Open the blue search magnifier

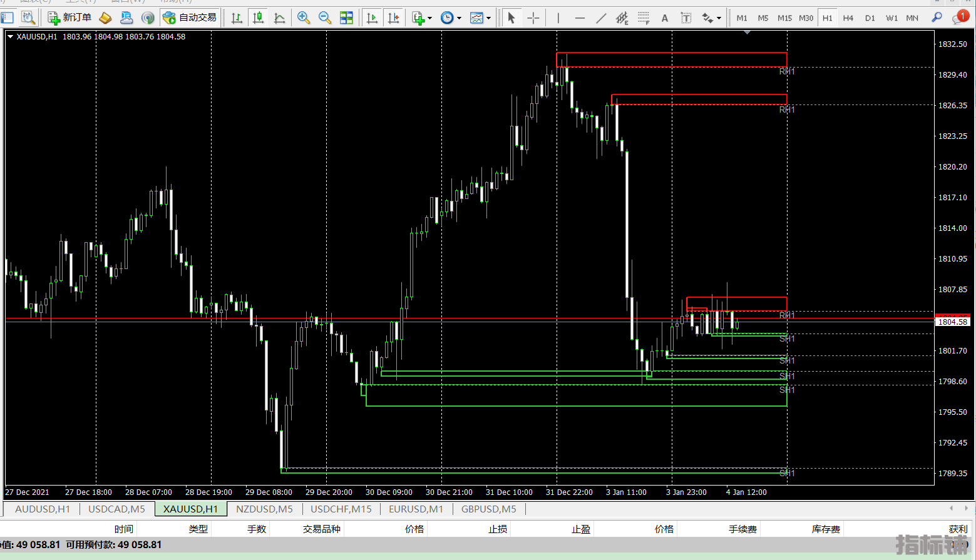pos(937,18)
